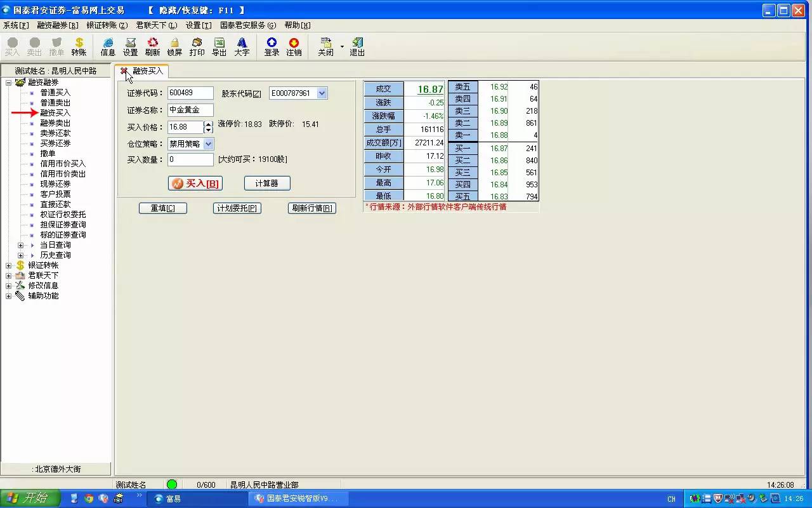This screenshot has width=812, height=508.
Task: Open the dropdown arrow next to 关闭
Action: (x=342, y=46)
